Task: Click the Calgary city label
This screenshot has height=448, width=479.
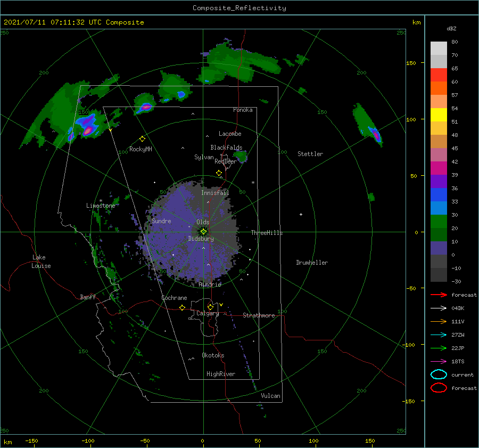Action: tap(208, 313)
